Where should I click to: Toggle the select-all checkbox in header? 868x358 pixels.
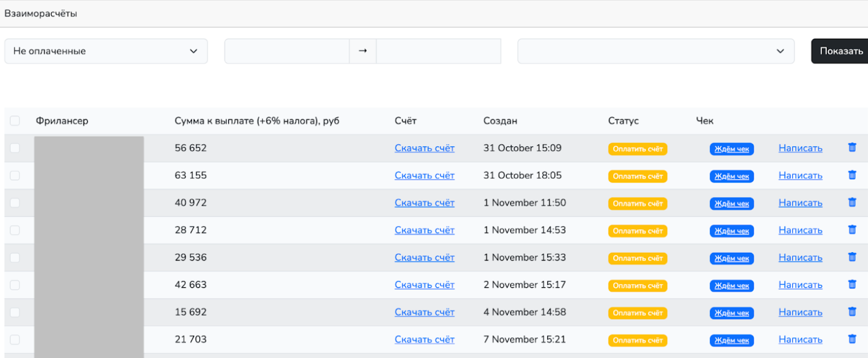click(x=15, y=121)
